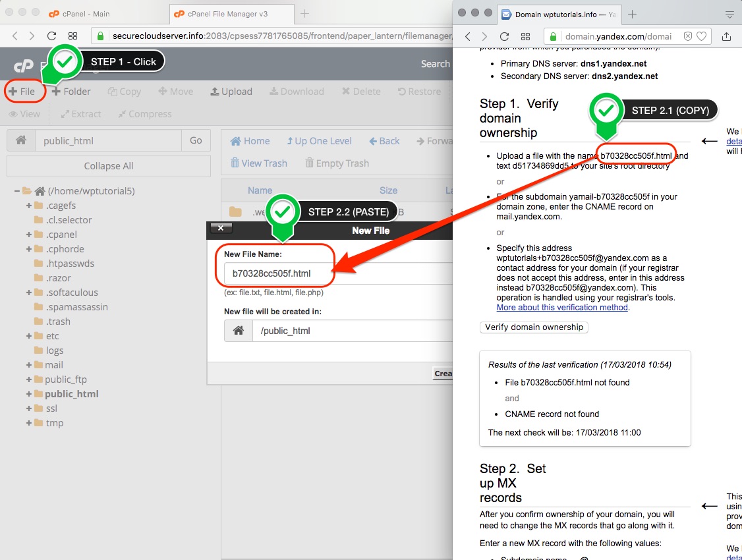Image resolution: width=742 pixels, height=560 pixels.
Task: Sort file list by Size column
Action: [388, 190]
